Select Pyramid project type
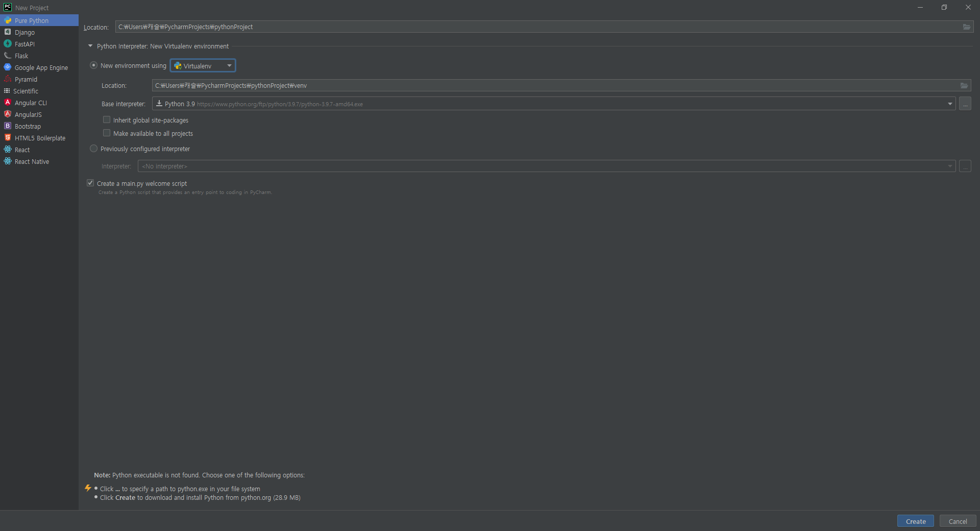 coord(39,79)
